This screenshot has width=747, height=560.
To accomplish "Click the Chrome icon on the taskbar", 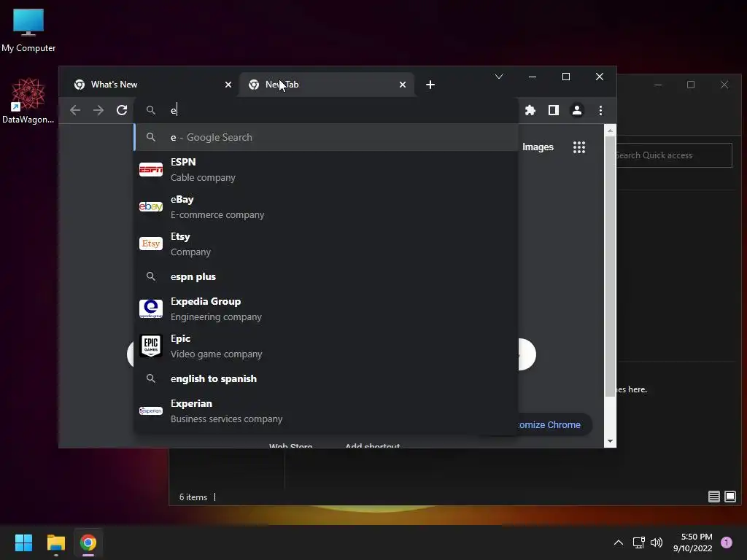I will pyautogui.click(x=88, y=542).
